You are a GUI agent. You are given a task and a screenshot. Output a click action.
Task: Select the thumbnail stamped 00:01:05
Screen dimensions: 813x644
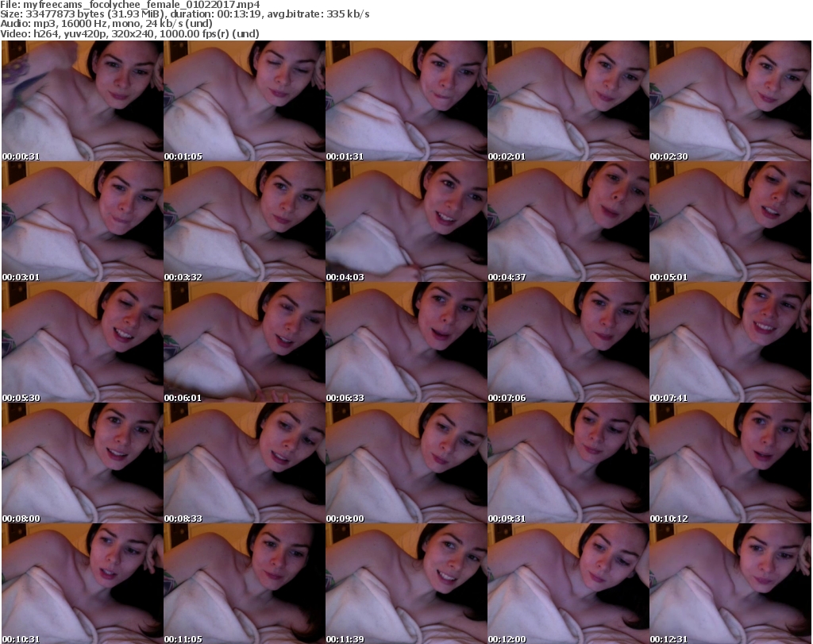tap(245, 101)
